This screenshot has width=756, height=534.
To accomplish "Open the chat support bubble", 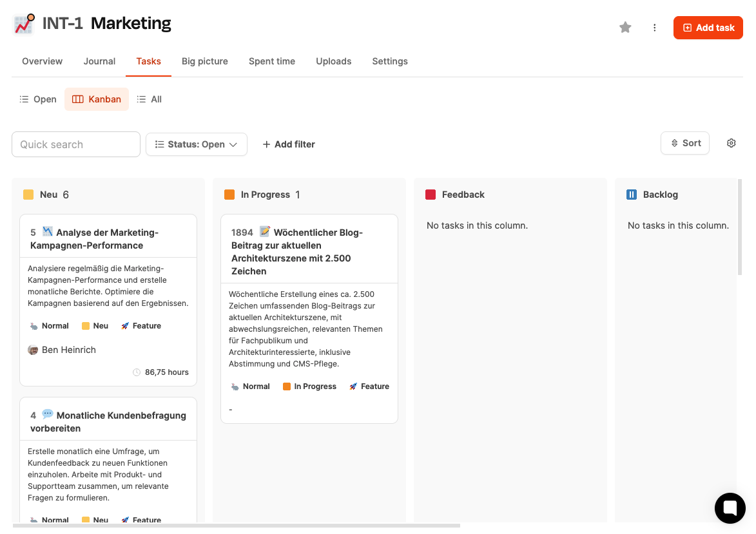I will coord(730,508).
